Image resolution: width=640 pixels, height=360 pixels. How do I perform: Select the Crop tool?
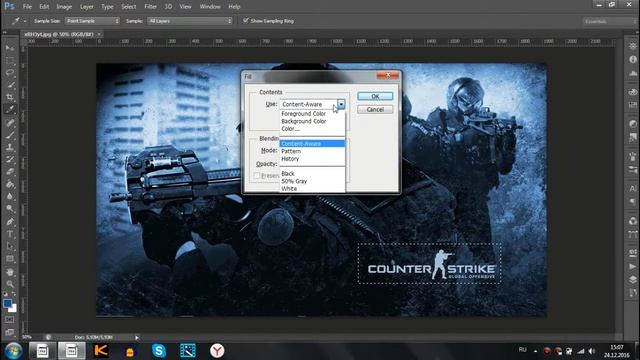(x=10, y=97)
